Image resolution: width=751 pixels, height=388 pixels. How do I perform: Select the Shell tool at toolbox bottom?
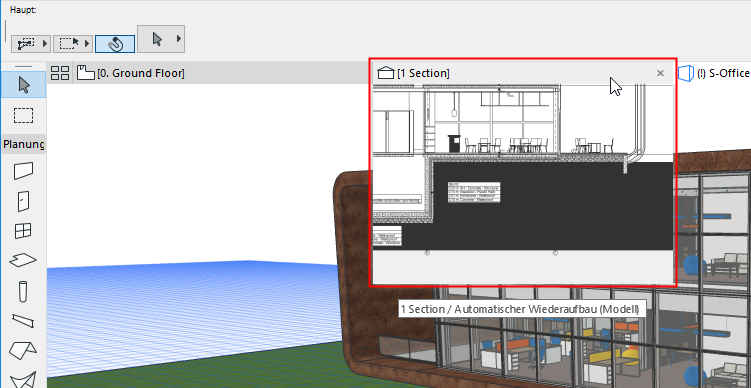[23, 379]
